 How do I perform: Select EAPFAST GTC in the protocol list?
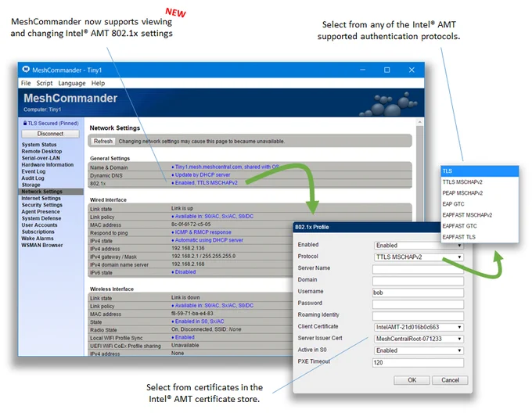click(480, 226)
